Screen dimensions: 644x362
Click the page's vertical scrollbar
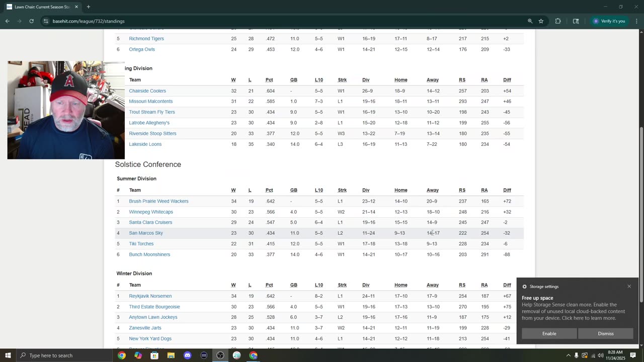641,214
